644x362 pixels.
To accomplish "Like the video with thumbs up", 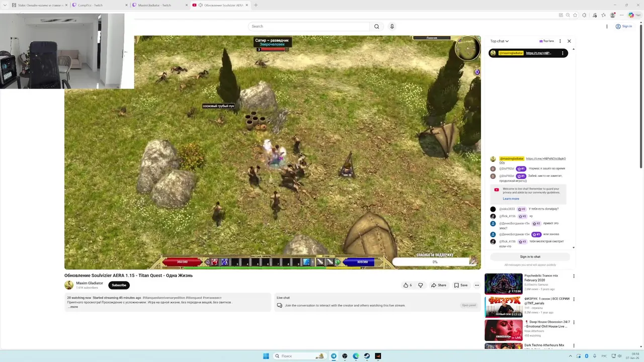I will tap(408, 285).
